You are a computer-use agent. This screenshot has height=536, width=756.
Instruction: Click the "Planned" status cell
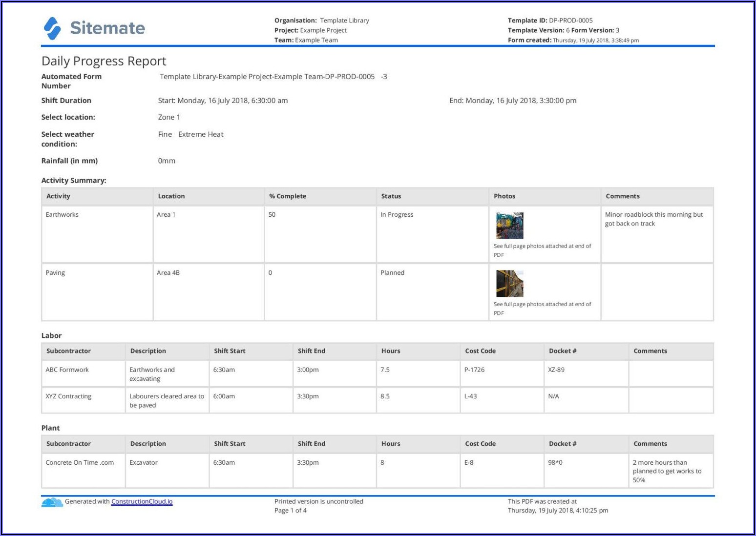click(392, 273)
